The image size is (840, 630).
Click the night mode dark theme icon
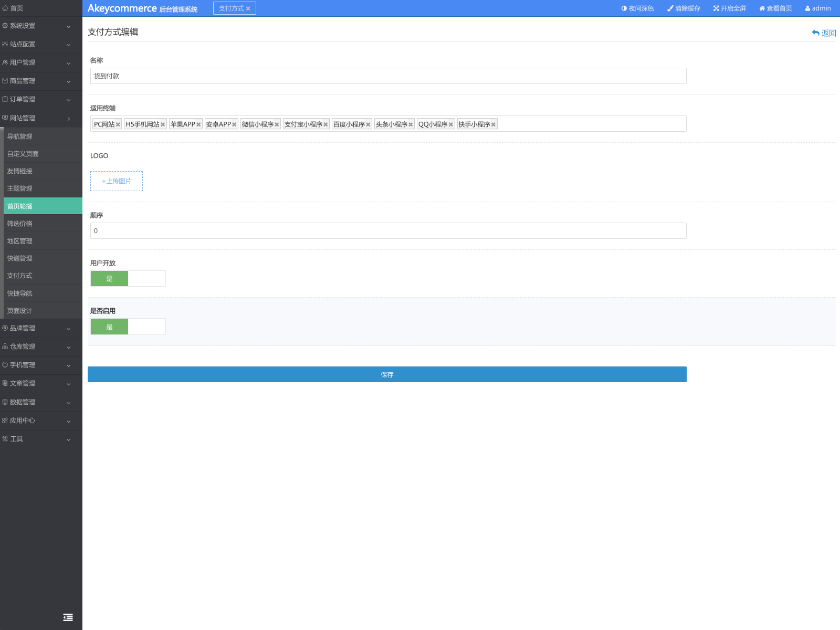(624, 8)
